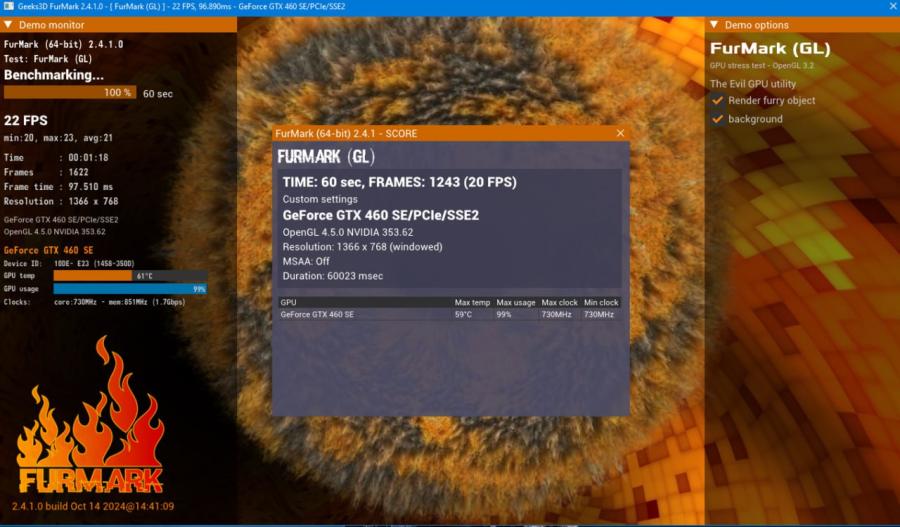Click the 99% max usage table cell
The width and height of the screenshot is (900, 527).
point(504,315)
